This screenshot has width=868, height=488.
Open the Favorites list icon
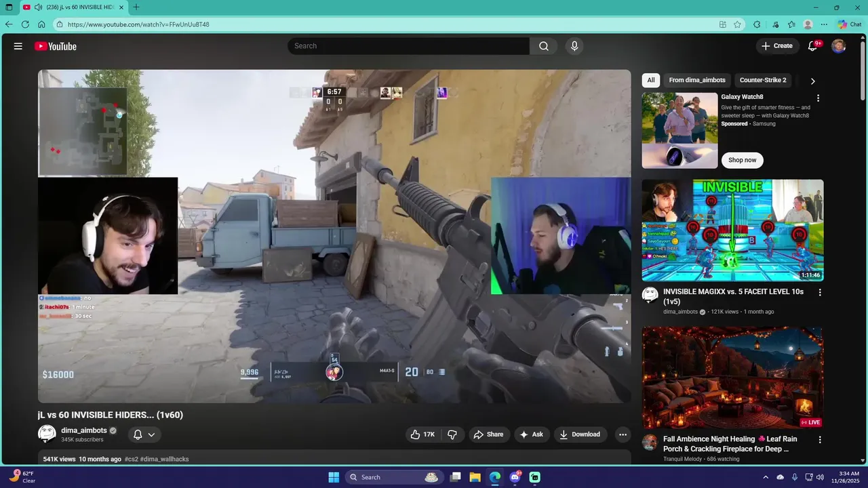coord(791,24)
